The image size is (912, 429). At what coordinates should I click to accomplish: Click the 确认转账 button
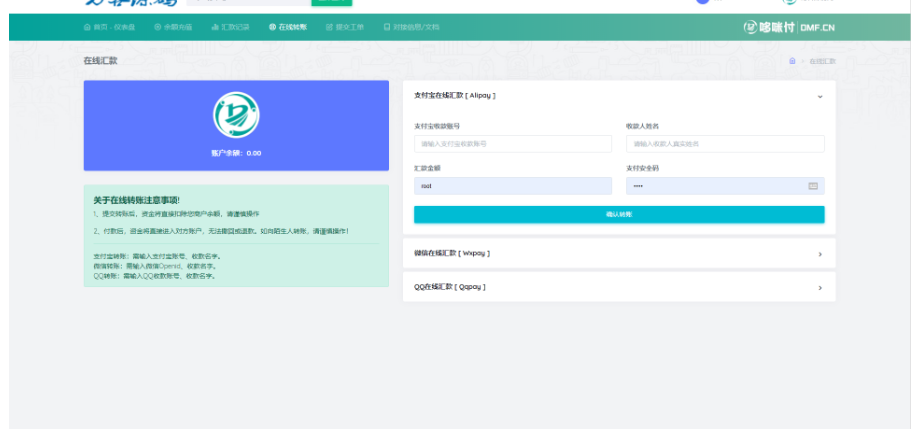(x=619, y=214)
